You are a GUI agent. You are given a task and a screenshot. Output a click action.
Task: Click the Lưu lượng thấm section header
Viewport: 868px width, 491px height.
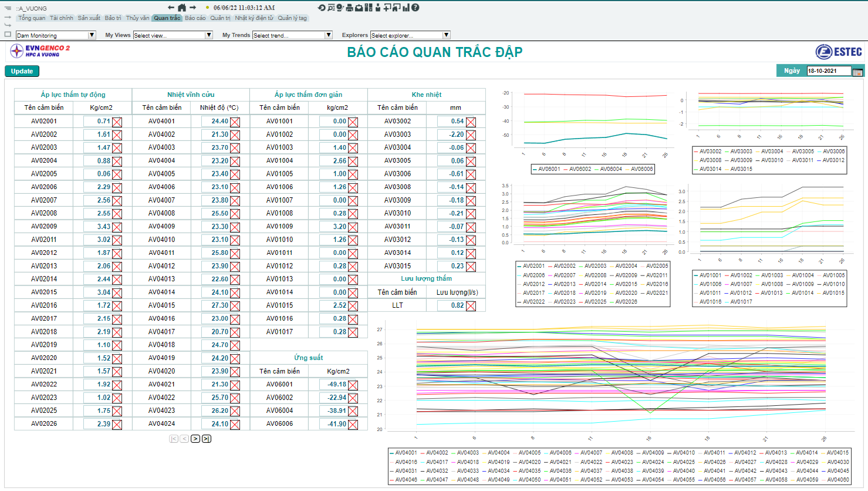tap(427, 279)
